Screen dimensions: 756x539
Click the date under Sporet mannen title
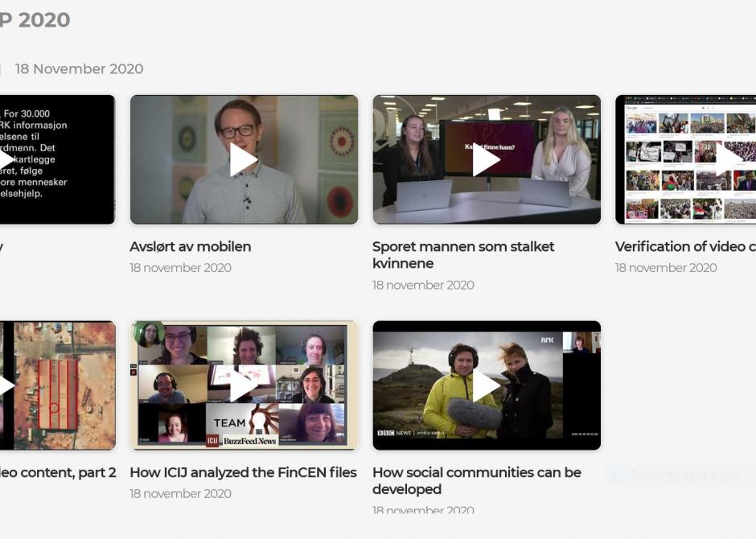(x=423, y=285)
